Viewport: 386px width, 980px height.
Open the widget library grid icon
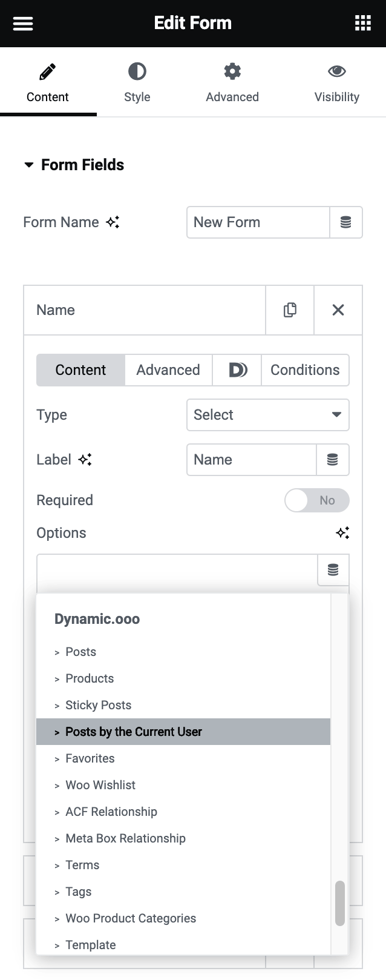362,23
